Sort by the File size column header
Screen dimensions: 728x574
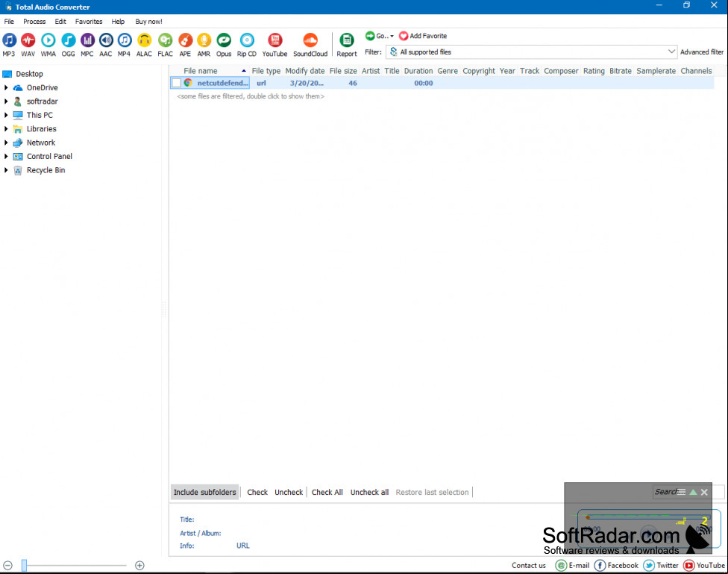[x=343, y=71]
